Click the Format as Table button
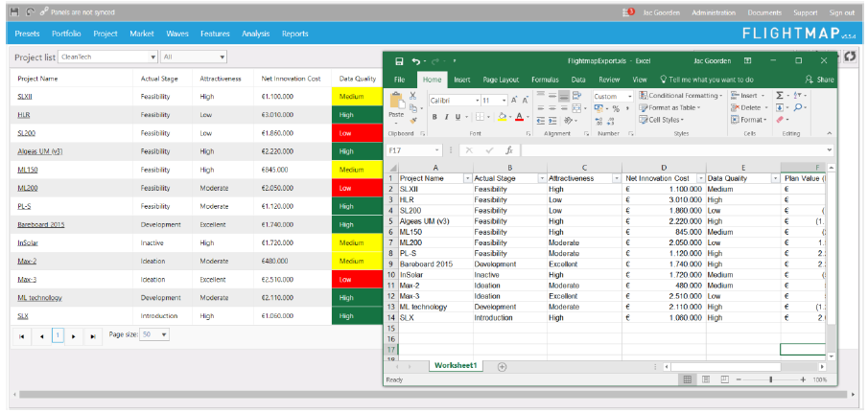This screenshot has width=868, height=413. click(x=669, y=108)
